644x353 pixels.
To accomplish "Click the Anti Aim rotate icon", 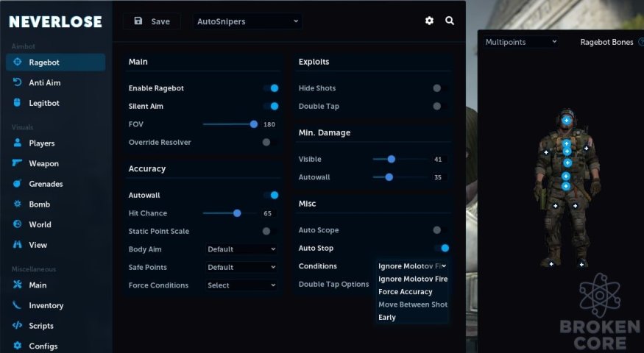I will coord(17,82).
